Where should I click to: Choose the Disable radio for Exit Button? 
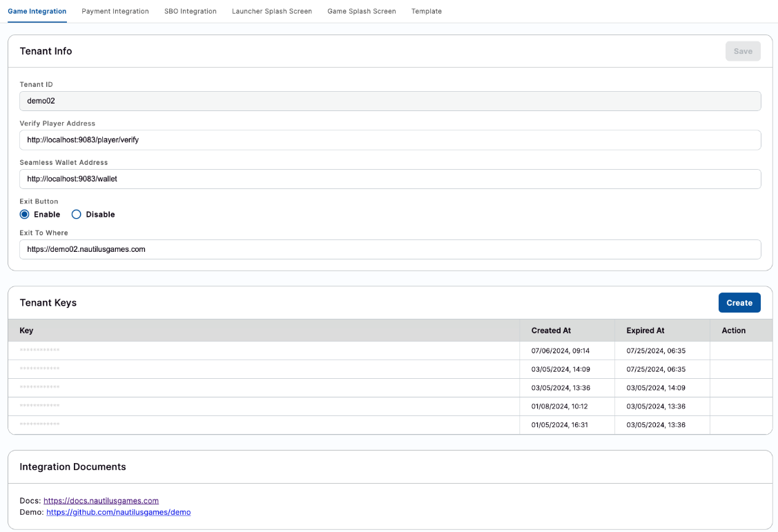coord(77,215)
